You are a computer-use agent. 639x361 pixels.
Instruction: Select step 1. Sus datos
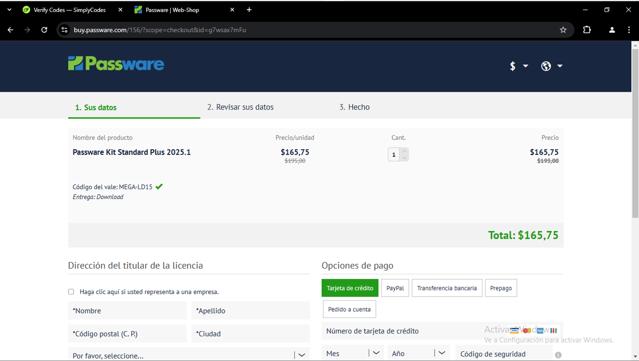coord(96,108)
